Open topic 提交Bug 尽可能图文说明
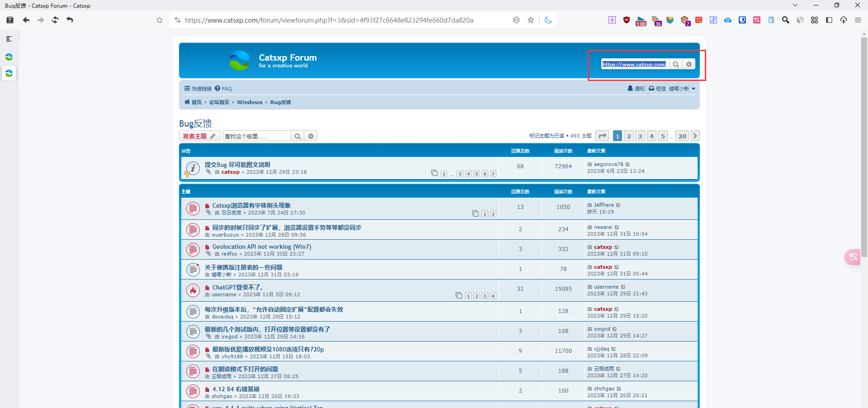 237,165
